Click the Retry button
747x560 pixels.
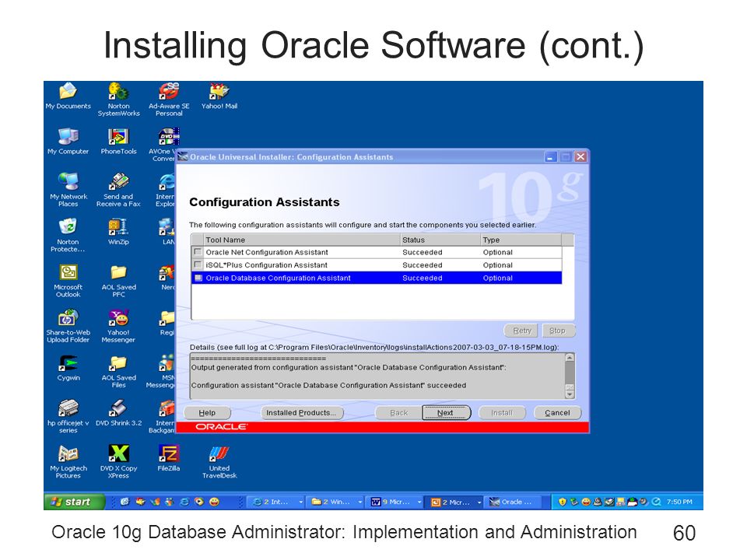(x=521, y=331)
